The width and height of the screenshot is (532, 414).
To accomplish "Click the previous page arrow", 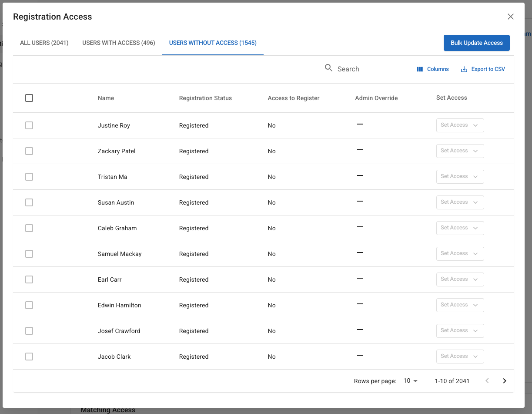I will (x=487, y=381).
